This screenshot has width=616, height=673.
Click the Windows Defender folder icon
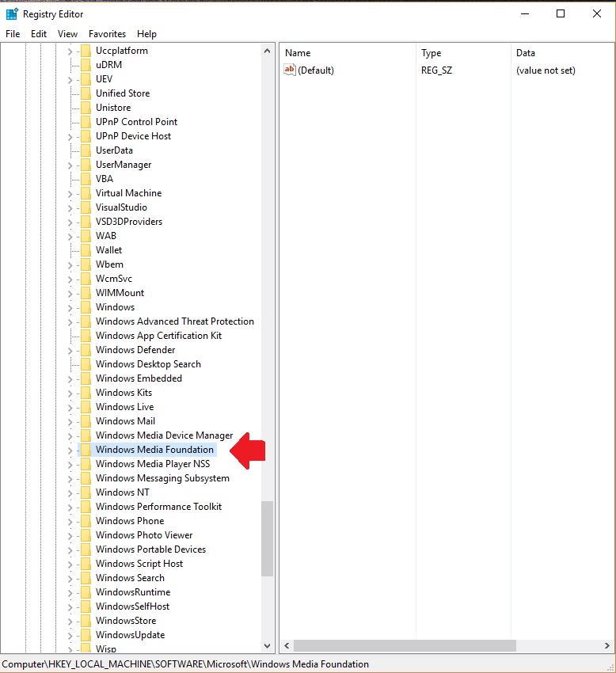(86, 350)
